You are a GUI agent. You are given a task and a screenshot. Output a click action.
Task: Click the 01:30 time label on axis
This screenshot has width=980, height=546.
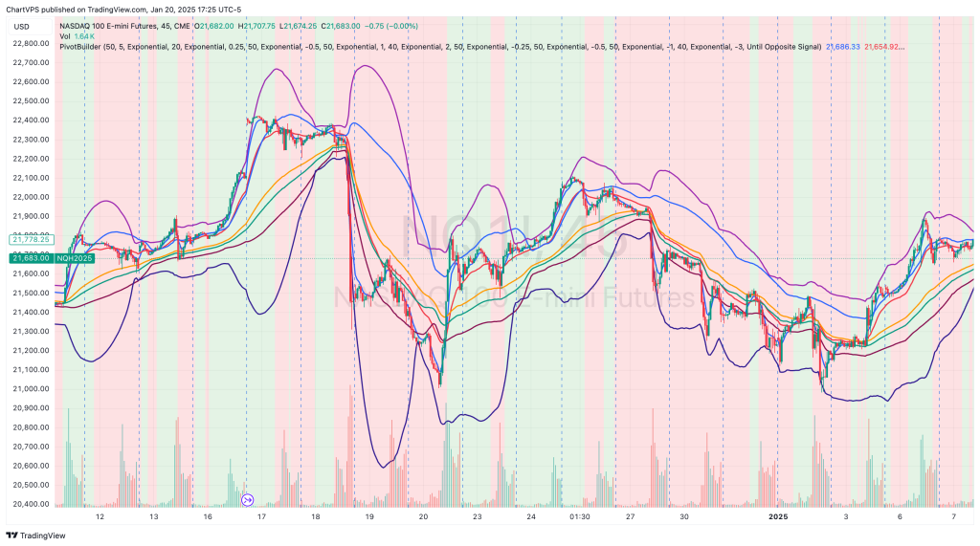click(579, 516)
